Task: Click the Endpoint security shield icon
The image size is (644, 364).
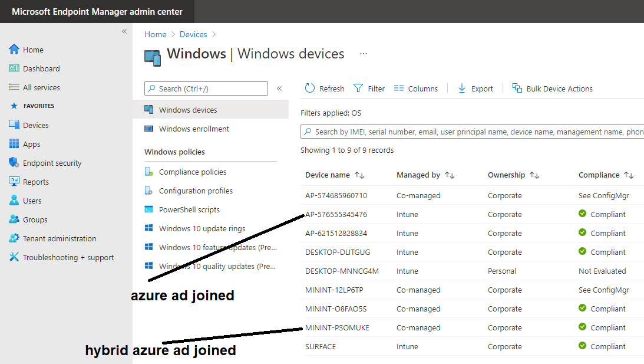Action: click(x=14, y=162)
